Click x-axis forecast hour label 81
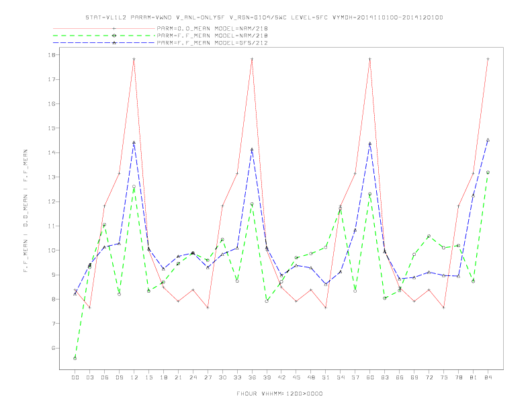The image size is (532, 411). [x=474, y=377]
